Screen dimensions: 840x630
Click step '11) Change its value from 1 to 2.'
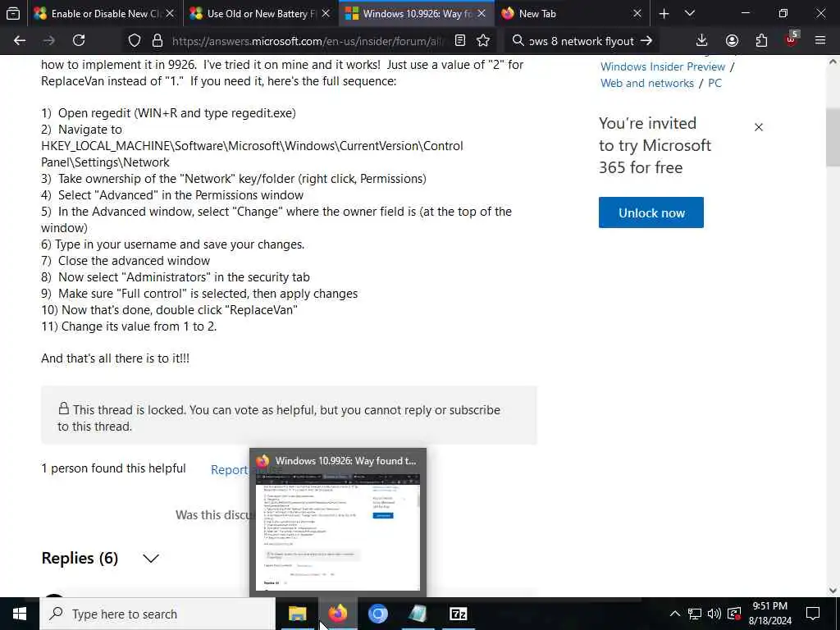129,326
